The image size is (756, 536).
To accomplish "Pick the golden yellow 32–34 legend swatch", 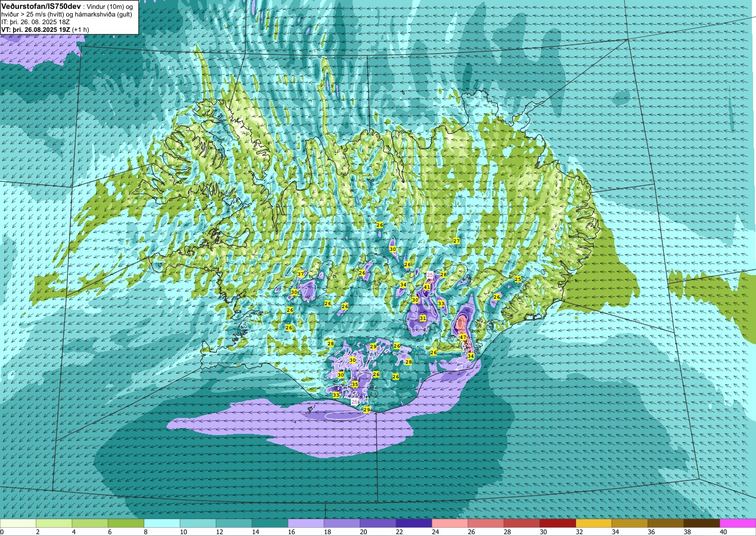I will coord(594,523).
